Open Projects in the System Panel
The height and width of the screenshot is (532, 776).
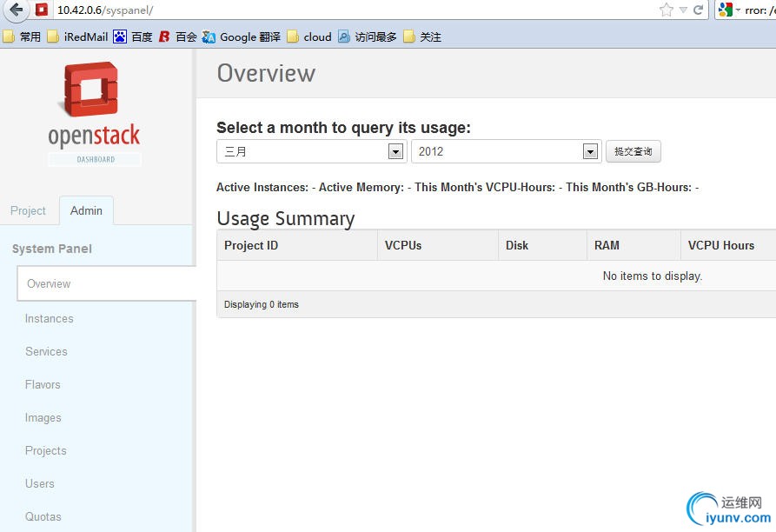click(45, 451)
